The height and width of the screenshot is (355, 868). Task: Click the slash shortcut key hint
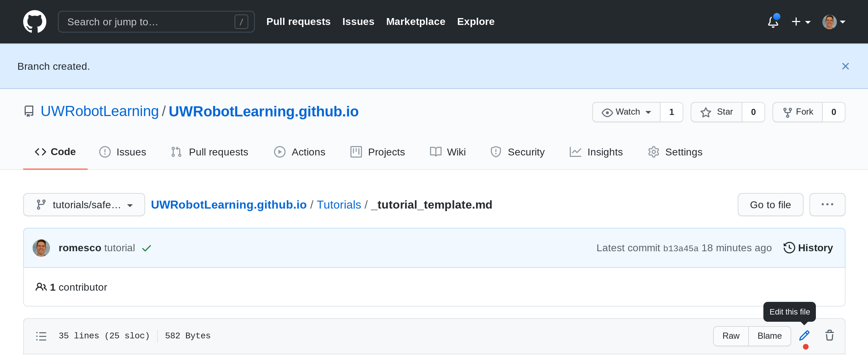click(x=241, y=22)
